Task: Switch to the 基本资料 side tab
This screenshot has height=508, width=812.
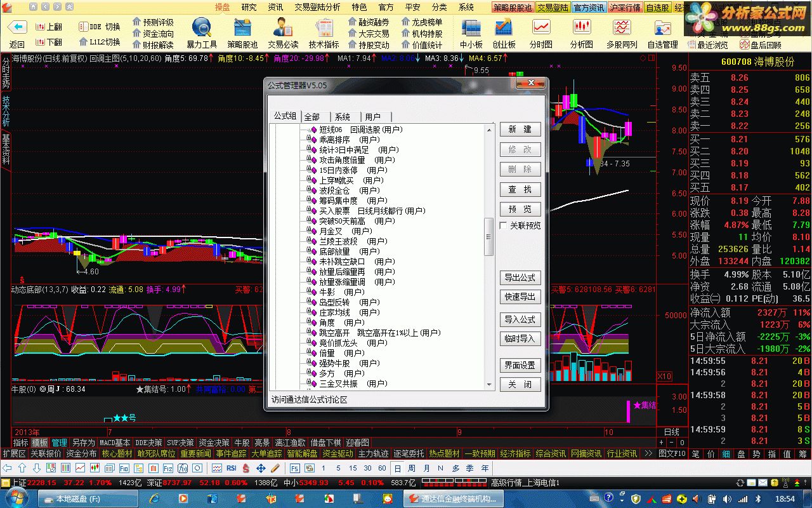Action: click(x=6, y=150)
